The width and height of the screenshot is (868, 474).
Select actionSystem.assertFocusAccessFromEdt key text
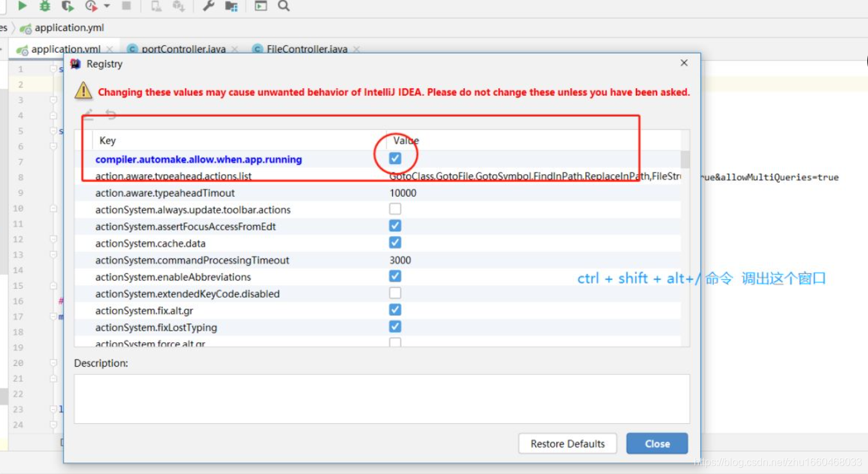pyautogui.click(x=186, y=226)
